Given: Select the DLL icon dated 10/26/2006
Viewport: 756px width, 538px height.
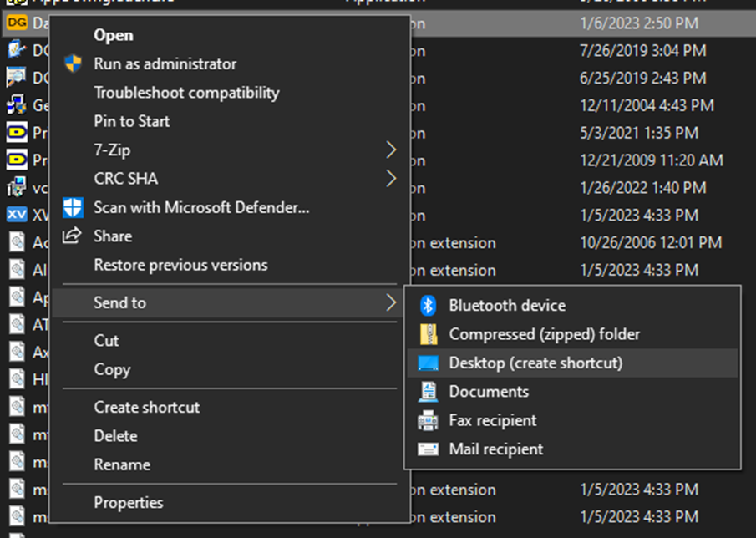Looking at the screenshot, I should (x=17, y=242).
